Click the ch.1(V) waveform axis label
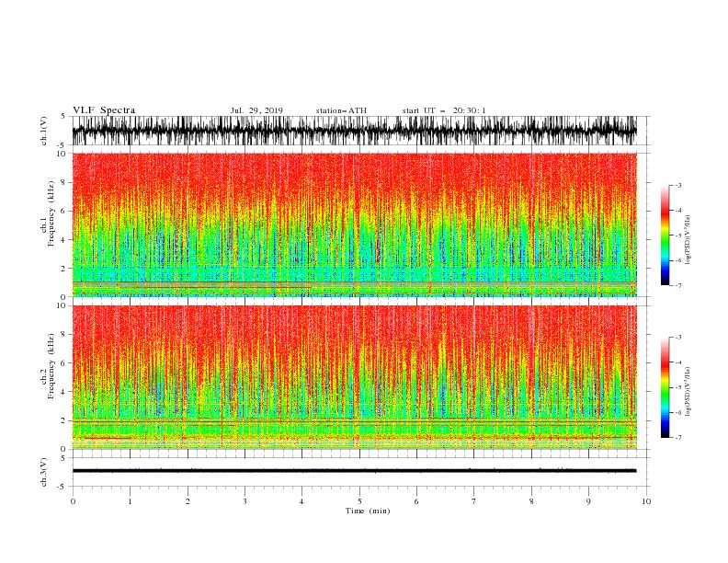This screenshot has height=563, width=728. (44, 131)
